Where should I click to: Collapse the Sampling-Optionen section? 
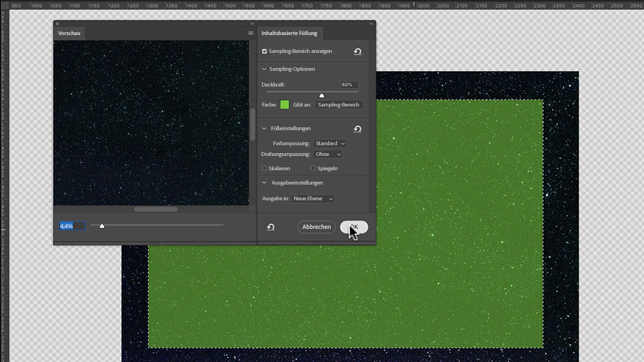click(x=264, y=69)
